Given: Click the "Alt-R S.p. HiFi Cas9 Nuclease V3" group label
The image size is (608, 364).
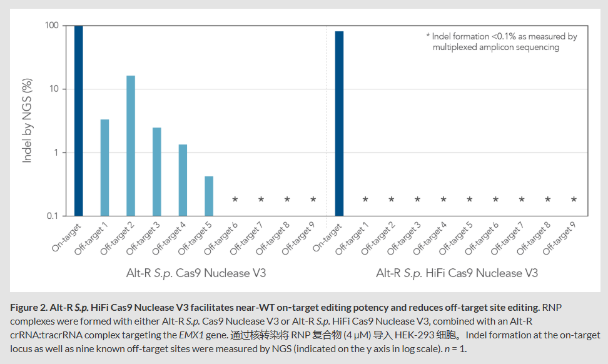Looking at the screenshot, I should (x=457, y=273).
